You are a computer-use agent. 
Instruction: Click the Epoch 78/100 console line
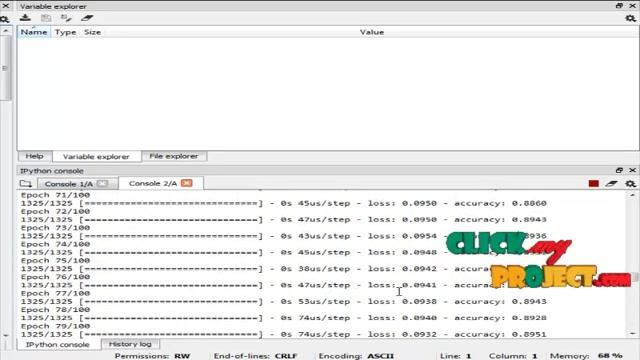point(56,309)
